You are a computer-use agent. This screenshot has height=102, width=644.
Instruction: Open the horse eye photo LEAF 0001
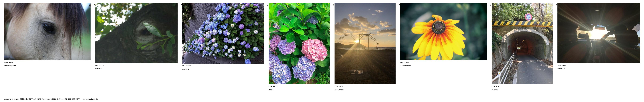click(47, 31)
